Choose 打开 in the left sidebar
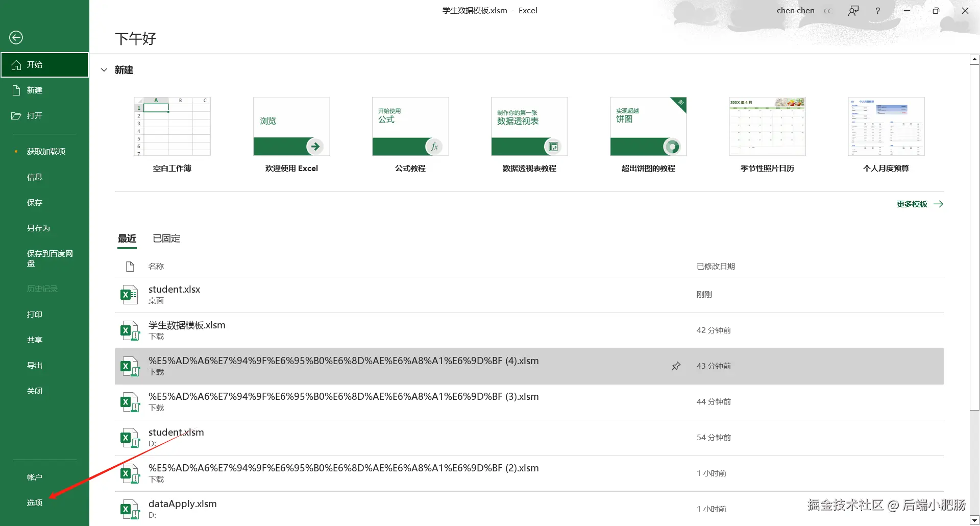 [x=44, y=116]
